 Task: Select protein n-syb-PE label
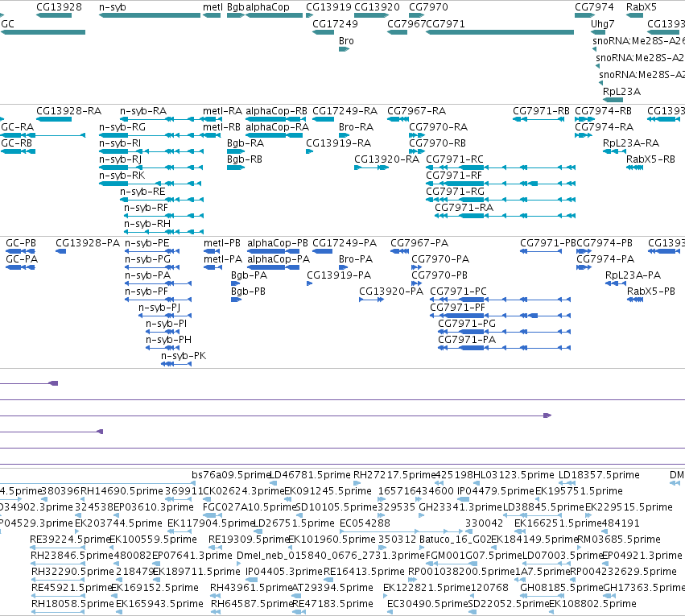tap(147, 243)
